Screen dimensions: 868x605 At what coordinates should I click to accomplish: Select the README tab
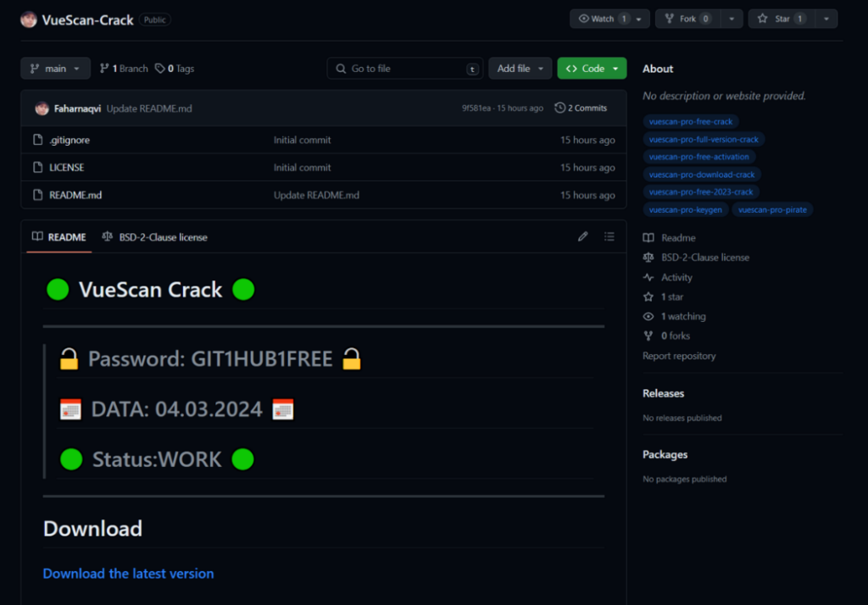(x=59, y=237)
